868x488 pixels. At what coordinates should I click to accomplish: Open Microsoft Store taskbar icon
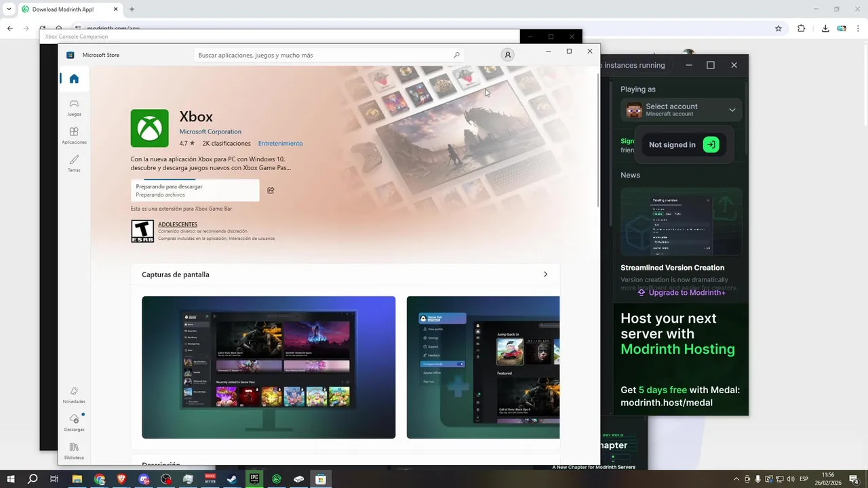[320, 479]
